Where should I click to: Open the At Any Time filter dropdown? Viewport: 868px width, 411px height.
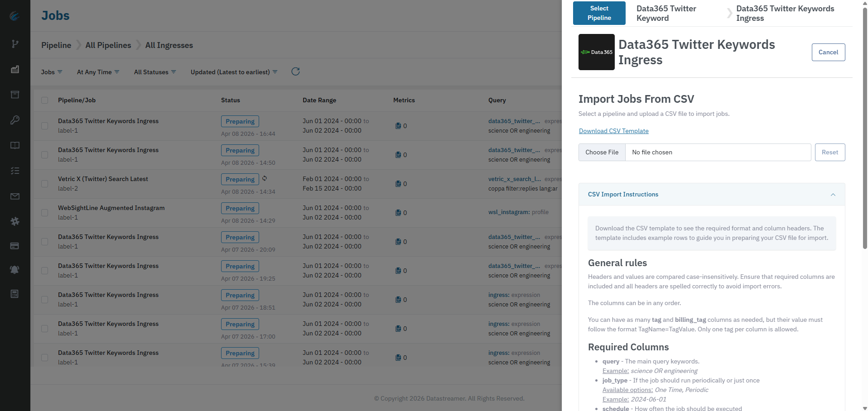[x=98, y=72]
